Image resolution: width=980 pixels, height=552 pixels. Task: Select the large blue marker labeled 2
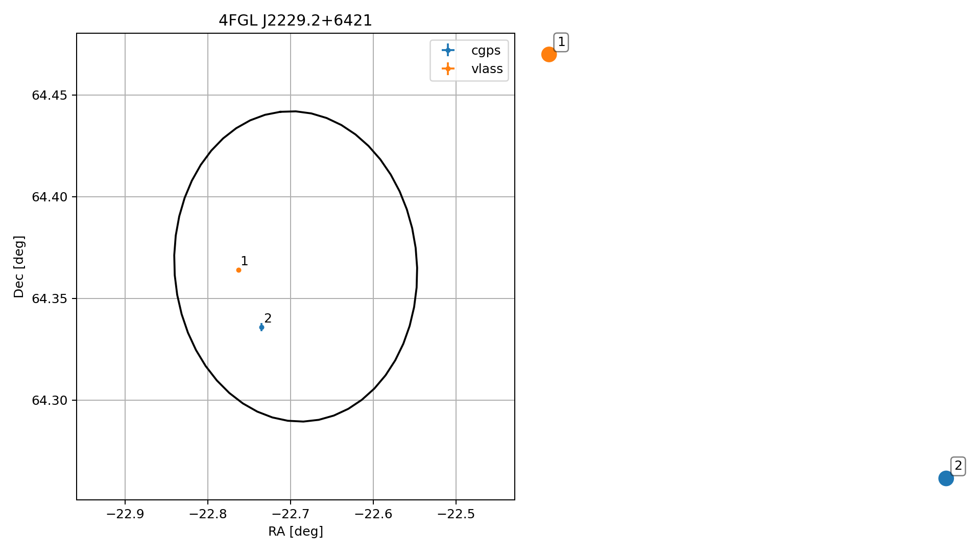tap(946, 478)
